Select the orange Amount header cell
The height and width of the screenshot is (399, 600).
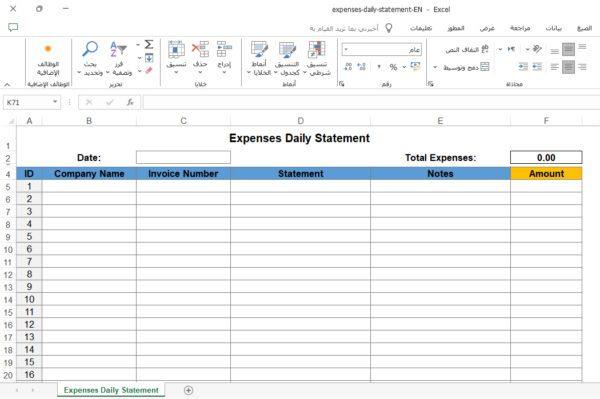pos(546,173)
